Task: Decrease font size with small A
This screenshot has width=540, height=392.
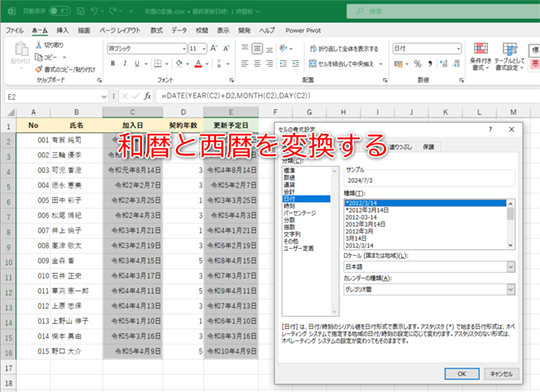Action: click(x=226, y=48)
